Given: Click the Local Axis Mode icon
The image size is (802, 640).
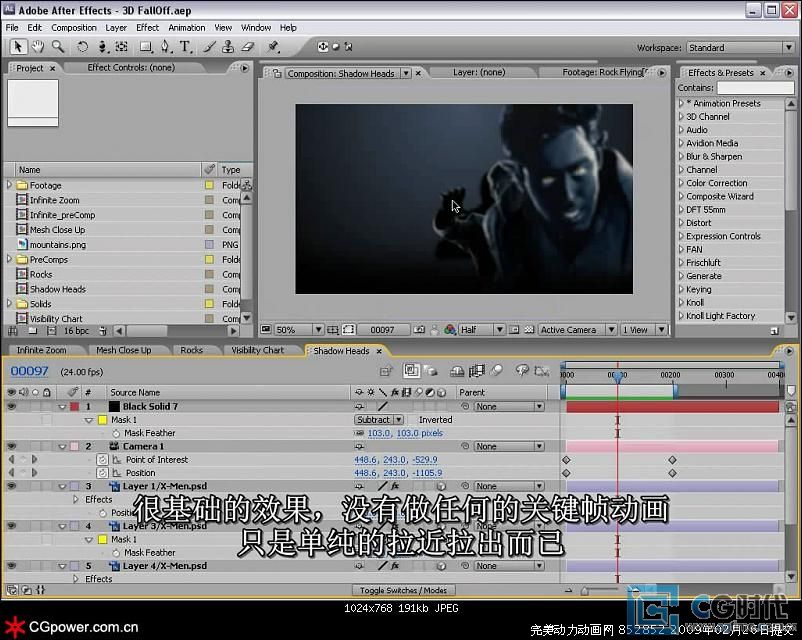Looking at the screenshot, I should tap(323, 47).
